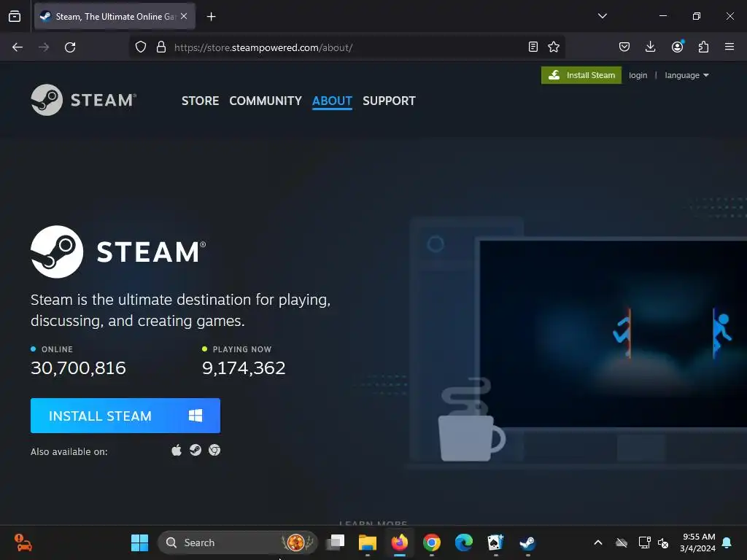Reload the Steam about page
The width and height of the screenshot is (747, 560).
coord(70,47)
